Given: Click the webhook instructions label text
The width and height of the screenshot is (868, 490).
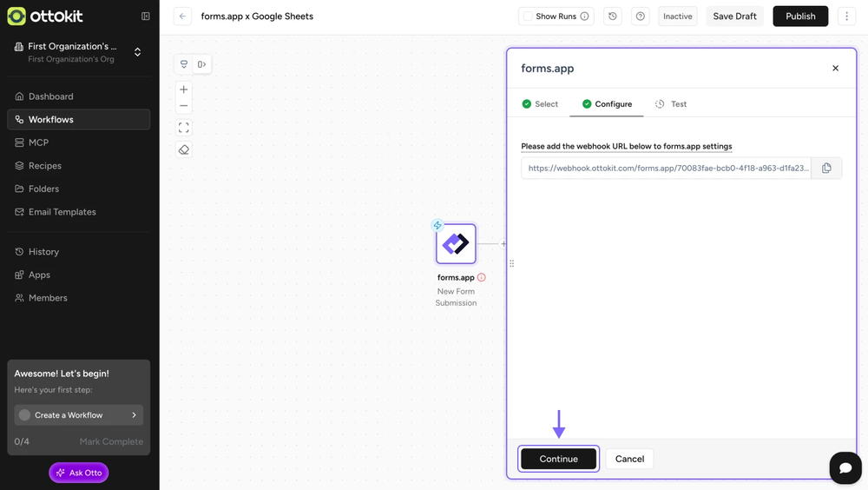Looking at the screenshot, I should 626,146.
